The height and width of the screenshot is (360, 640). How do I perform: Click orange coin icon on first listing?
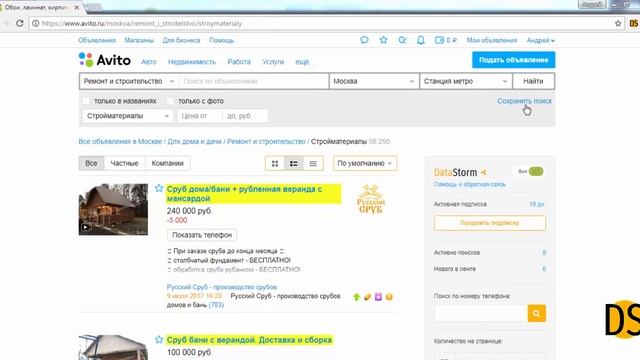(x=389, y=297)
